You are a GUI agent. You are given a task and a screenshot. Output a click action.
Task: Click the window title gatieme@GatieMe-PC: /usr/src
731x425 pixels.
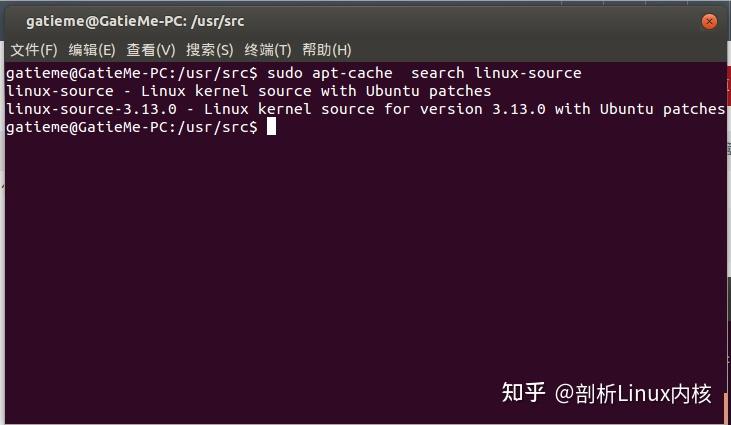135,21
